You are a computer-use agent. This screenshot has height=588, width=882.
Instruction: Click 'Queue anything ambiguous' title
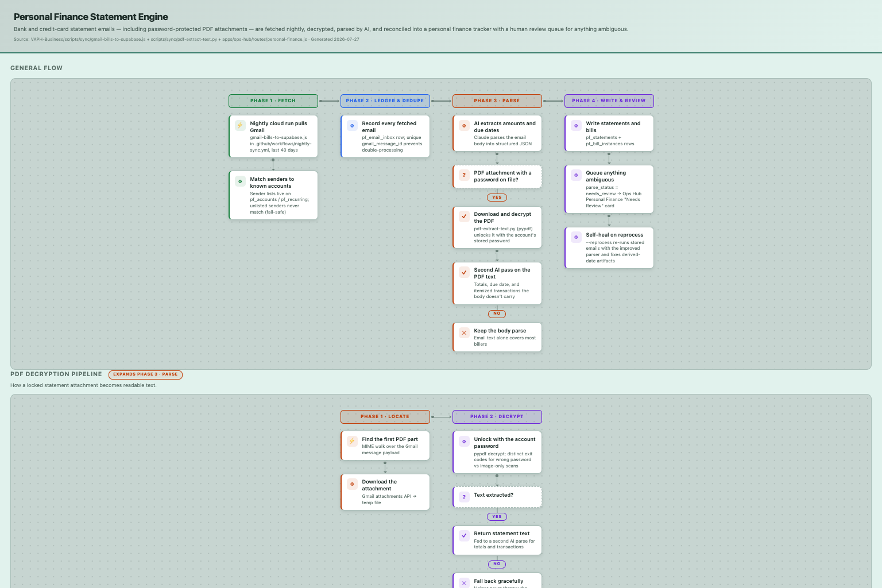606,176
